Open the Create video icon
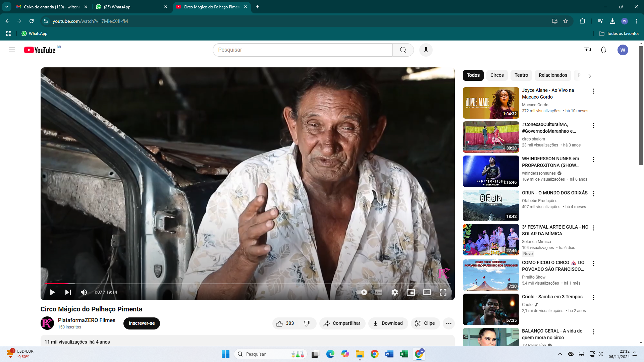Viewport: 644px width, 362px height. tap(587, 50)
